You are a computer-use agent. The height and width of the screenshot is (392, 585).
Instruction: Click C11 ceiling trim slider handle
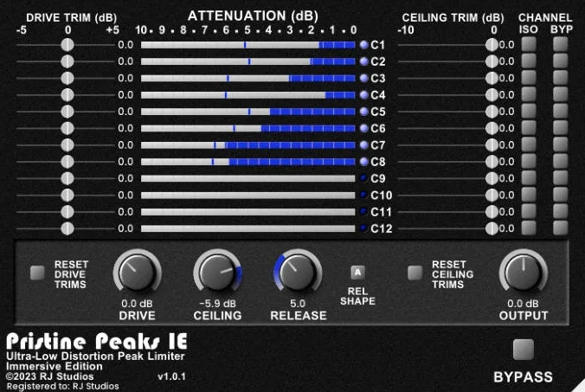click(492, 212)
